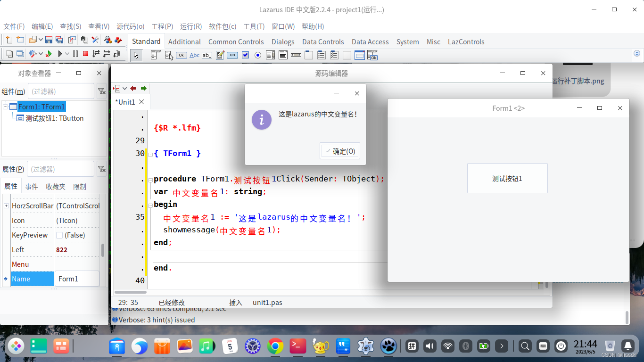644x362 pixels.
Task: Collapse the TForm1 code fold marker
Action: (150, 154)
